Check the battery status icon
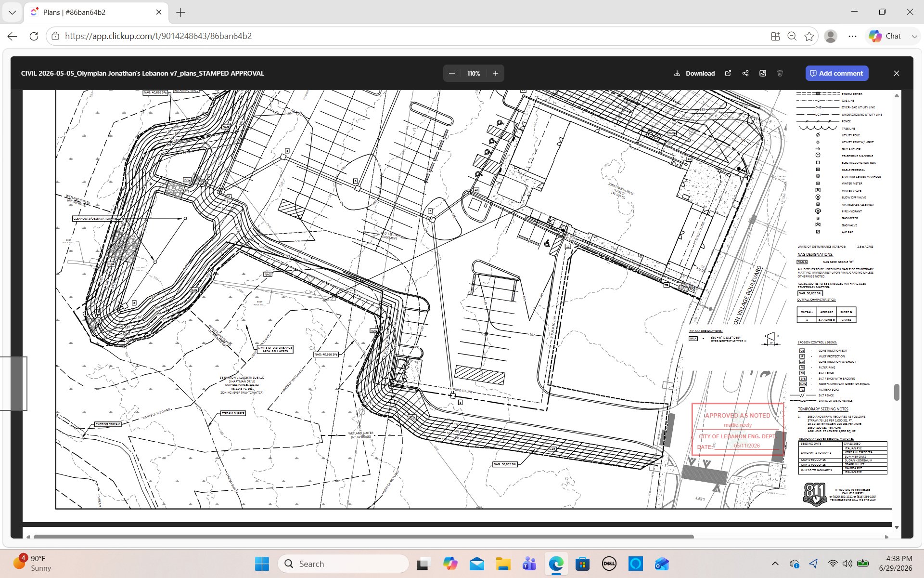This screenshot has width=924, height=578. click(863, 564)
